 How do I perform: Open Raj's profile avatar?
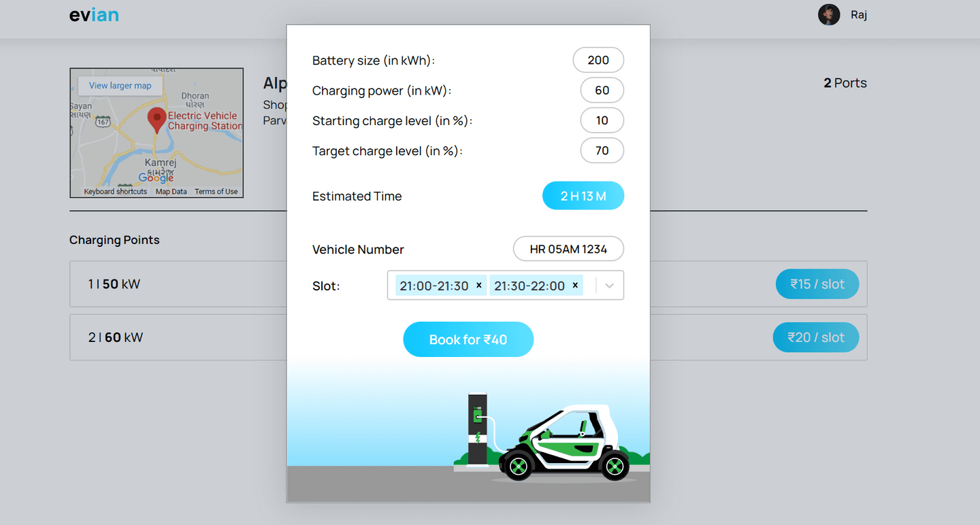pos(829,15)
